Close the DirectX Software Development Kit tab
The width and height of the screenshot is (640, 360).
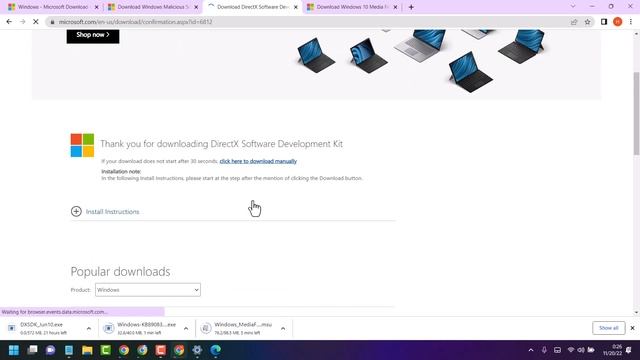click(296, 7)
